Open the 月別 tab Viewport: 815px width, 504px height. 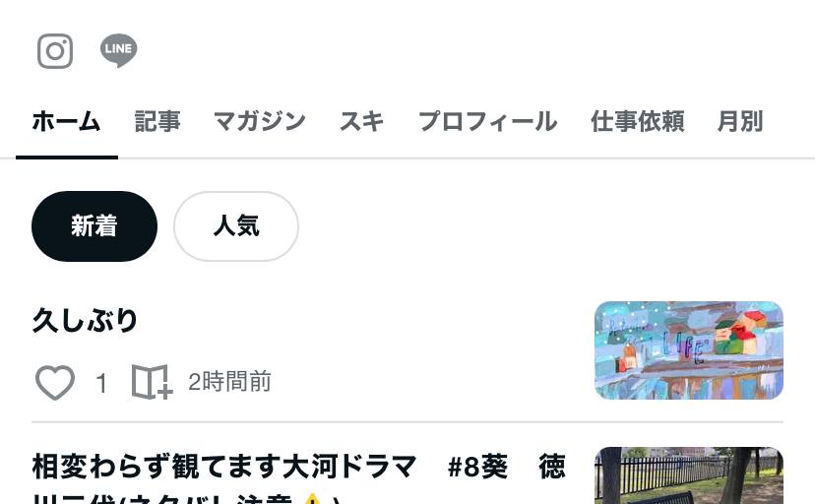point(740,122)
